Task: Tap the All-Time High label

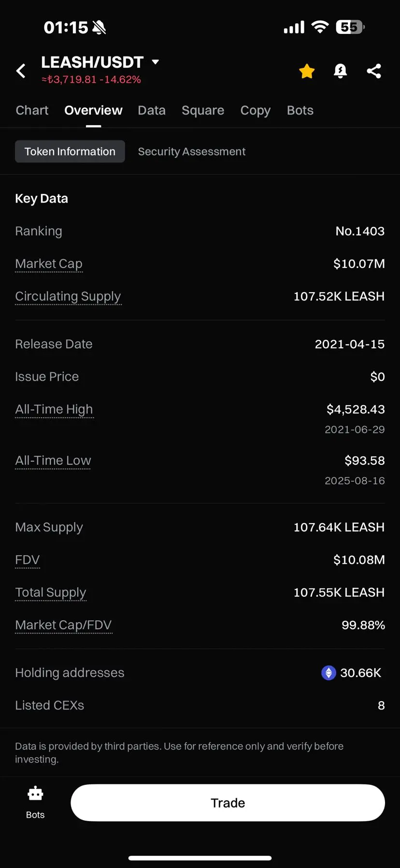Action: point(54,410)
